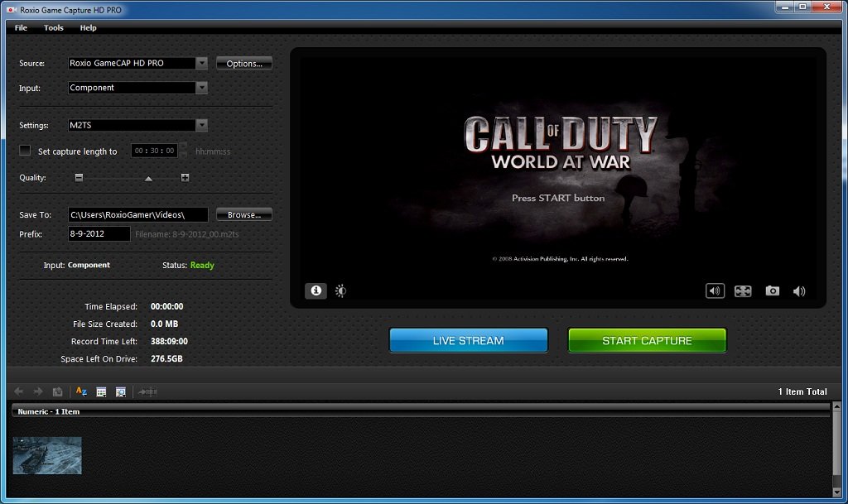Click the info icon in preview panel
This screenshot has height=504, width=848.
[x=316, y=290]
